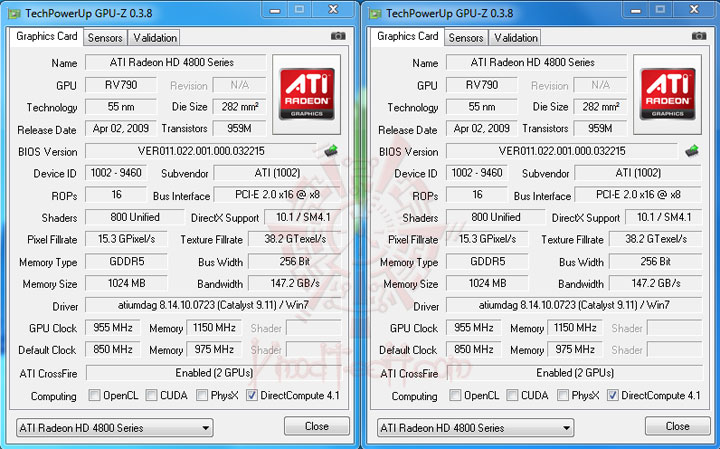Viewport: 720px width, 449px height.
Task: Switch to Validation tab in left window
Action: pyautogui.click(x=155, y=38)
